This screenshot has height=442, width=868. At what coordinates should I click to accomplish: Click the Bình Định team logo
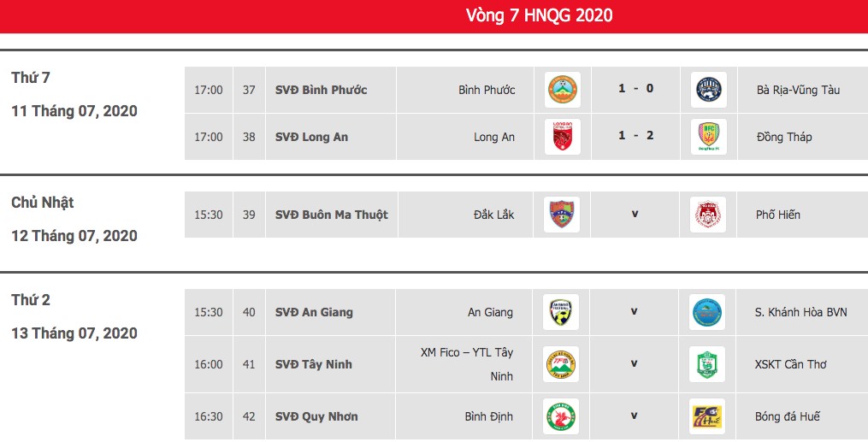[x=561, y=416]
